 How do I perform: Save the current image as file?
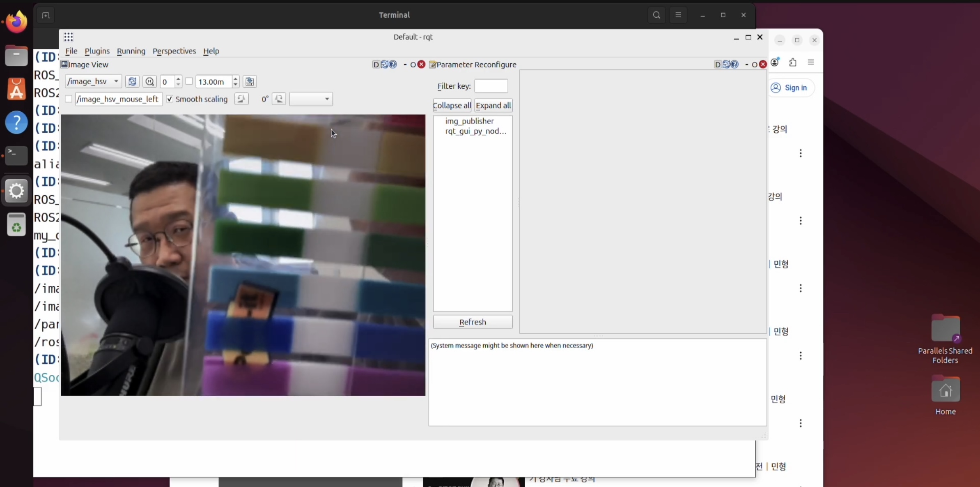250,81
